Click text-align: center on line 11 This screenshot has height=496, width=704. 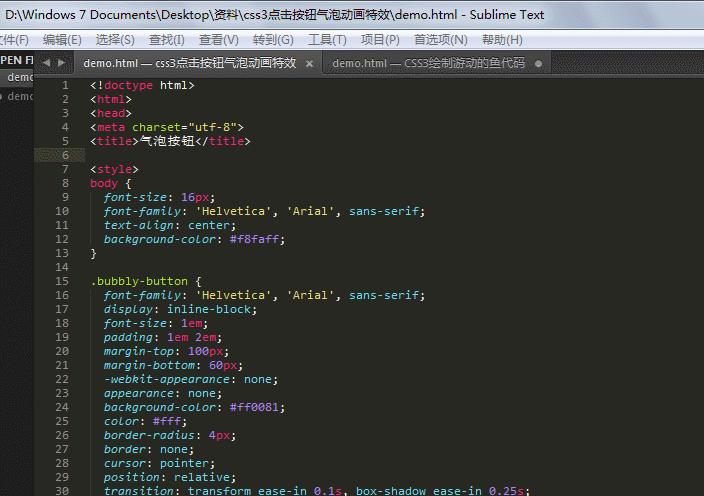coord(170,225)
